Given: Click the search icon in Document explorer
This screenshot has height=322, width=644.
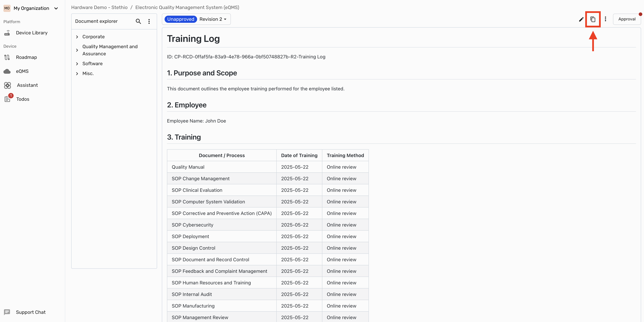Looking at the screenshot, I should (138, 21).
